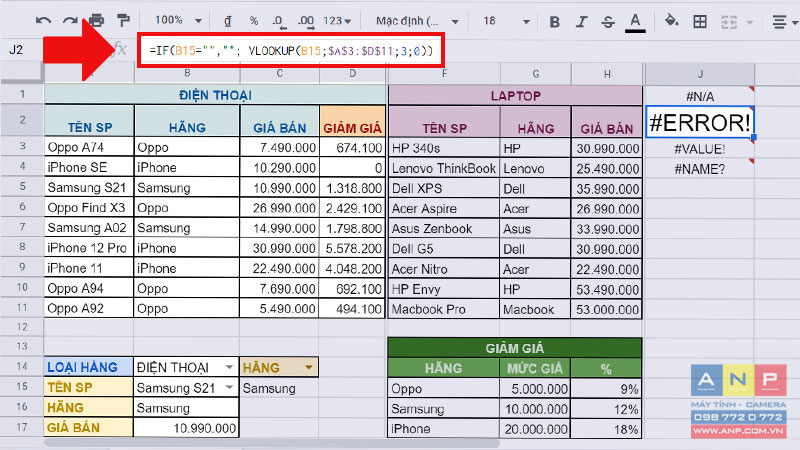Viewport: 800px width, 450px height.
Task: Click the Merge cells icon
Action: pos(729,22)
